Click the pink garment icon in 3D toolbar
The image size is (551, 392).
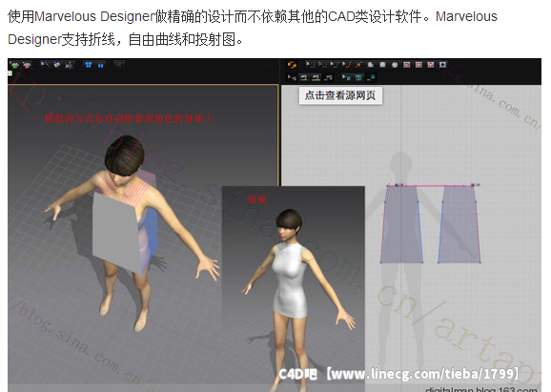27,66
